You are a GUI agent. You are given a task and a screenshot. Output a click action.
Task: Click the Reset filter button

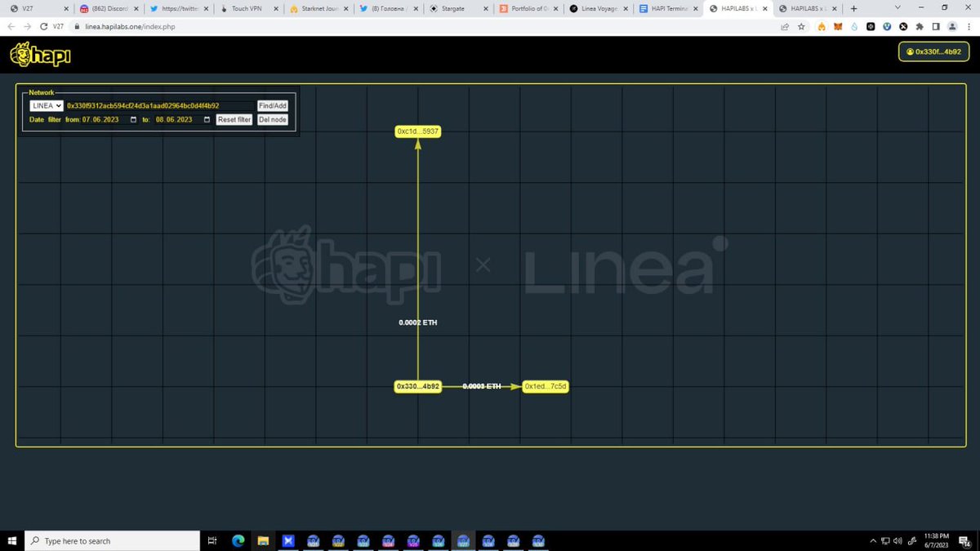coord(234,119)
